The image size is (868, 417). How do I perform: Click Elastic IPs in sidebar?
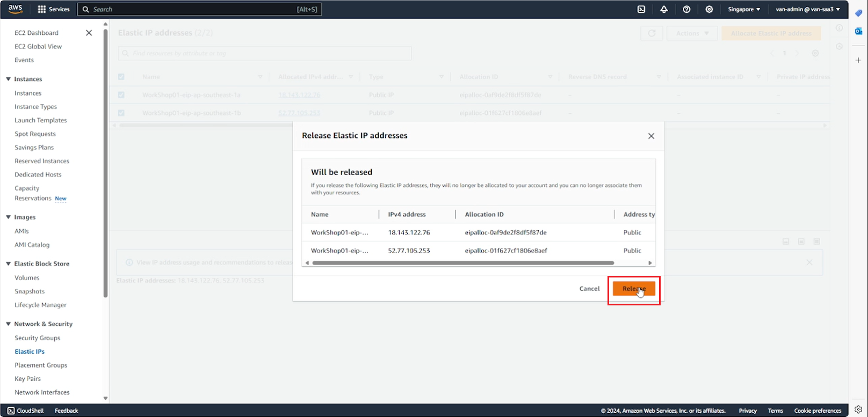coord(30,352)
